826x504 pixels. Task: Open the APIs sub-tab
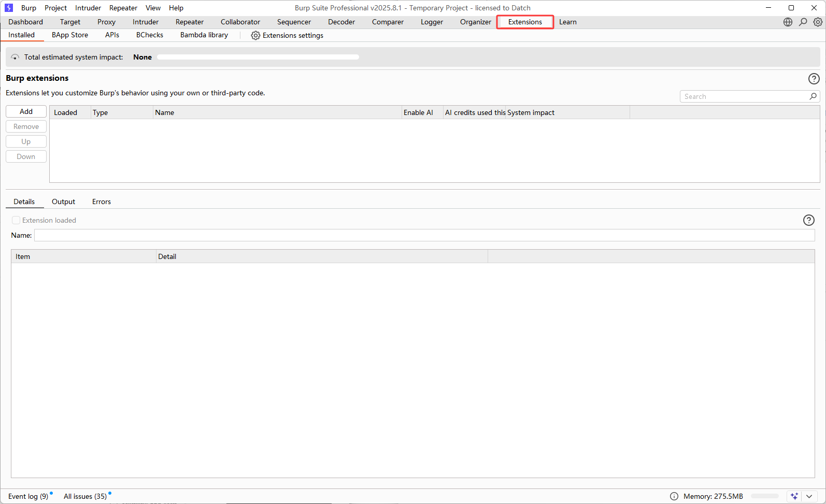point(112,35)
